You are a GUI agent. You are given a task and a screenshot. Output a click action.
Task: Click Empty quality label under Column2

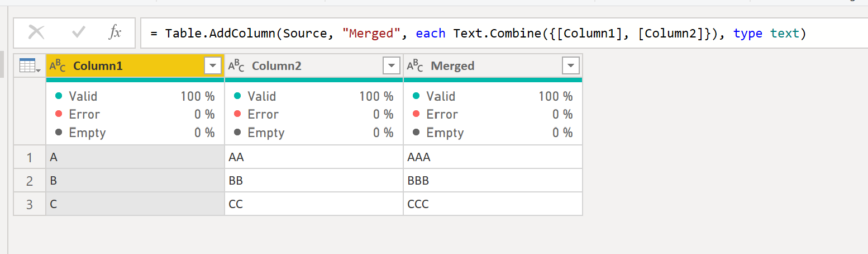coord(266,133)
